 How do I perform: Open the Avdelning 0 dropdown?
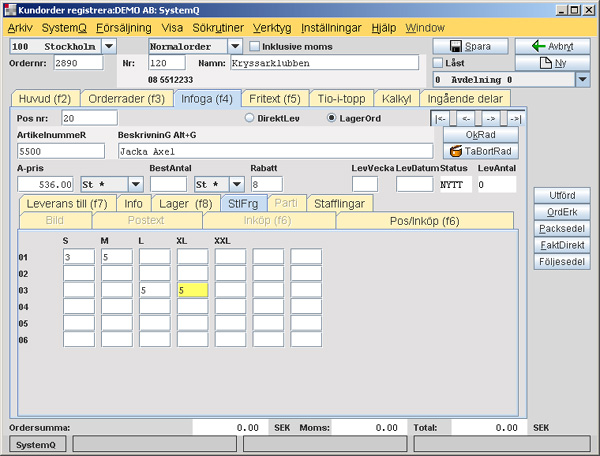coord(582,80)
